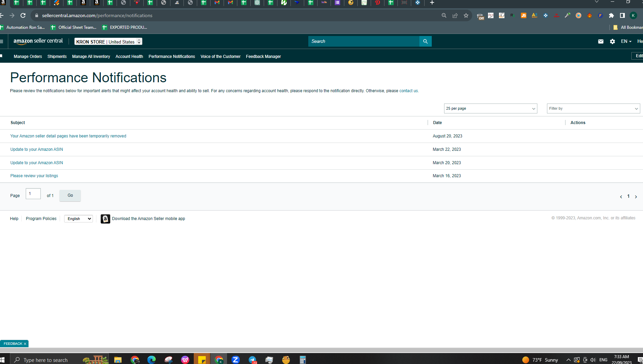Open the March 20 Update to your Amazon ASIN
This screenshot has width=643, height=364.
37,163
